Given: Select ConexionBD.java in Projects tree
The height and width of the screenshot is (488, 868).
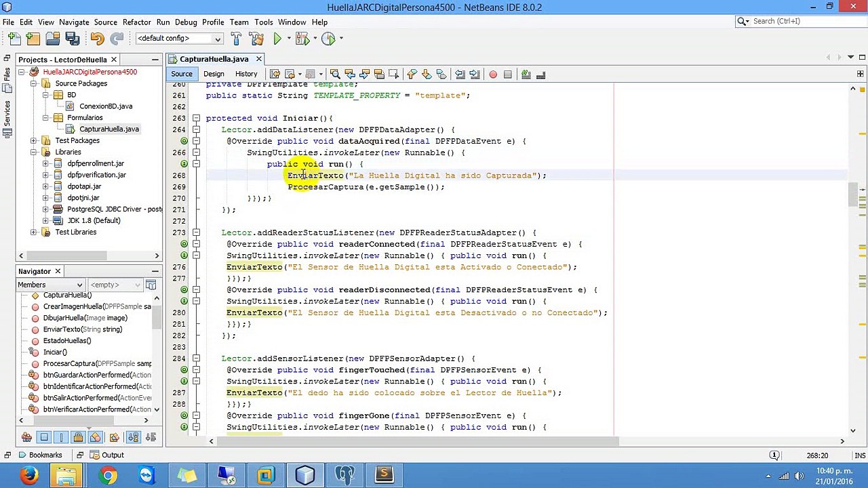Looking at the screenshot, I should click(x=105, y=106).
